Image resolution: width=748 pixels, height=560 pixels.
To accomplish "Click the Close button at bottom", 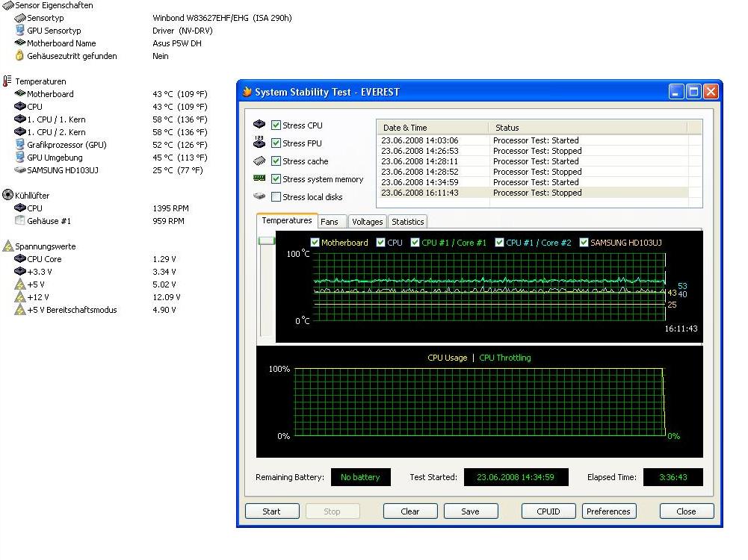I will 687,511.
